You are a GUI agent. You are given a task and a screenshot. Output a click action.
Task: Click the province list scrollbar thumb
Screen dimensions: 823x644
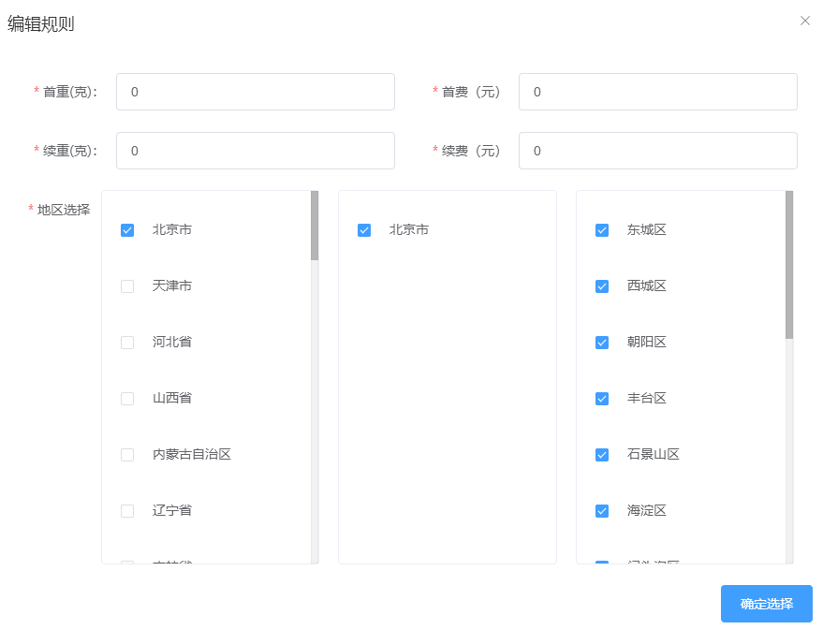click(x=315, y=226)
